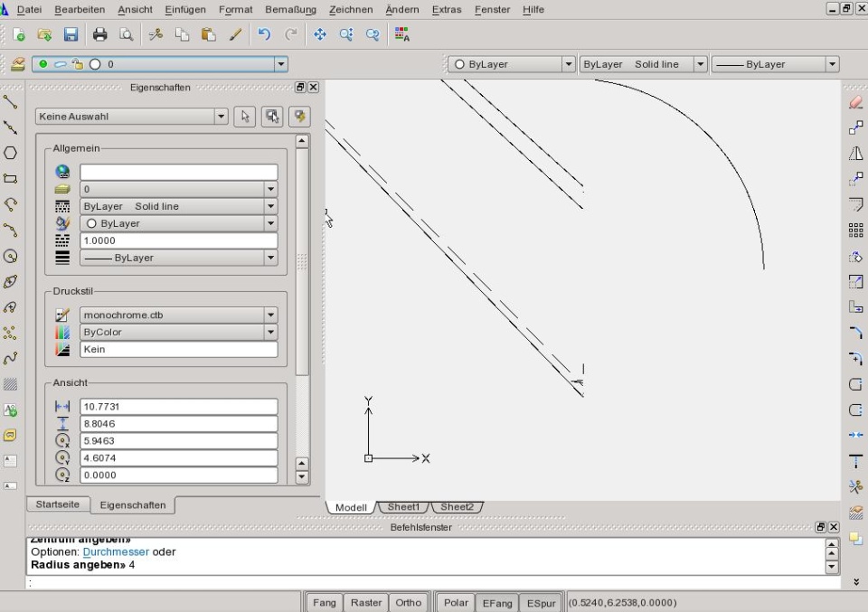The width and height of the screenshot is (868, 612).
Task: Switch to the Startseite tab
Action: (57, 504)
